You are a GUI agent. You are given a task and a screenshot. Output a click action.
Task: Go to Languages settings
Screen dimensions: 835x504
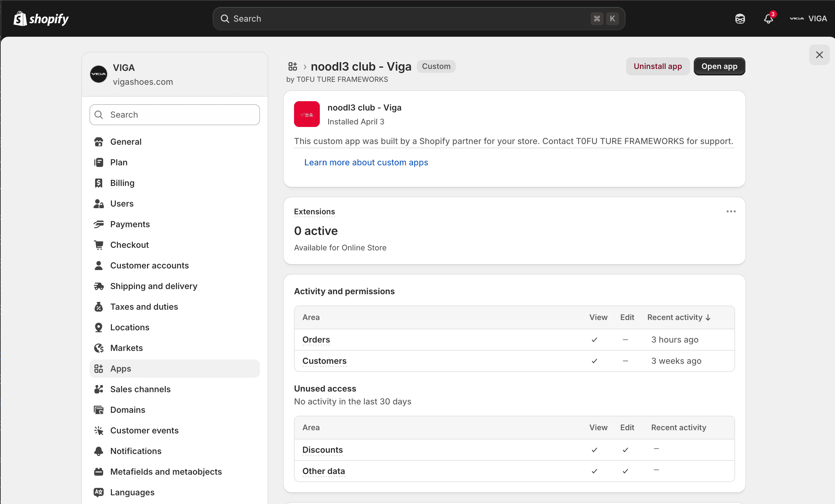(174, 493)
